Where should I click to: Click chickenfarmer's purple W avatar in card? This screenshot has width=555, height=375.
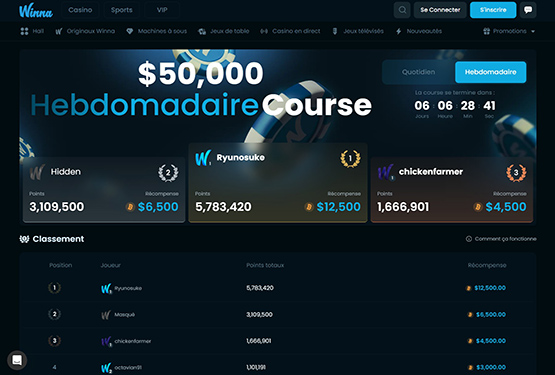point(386,172)
